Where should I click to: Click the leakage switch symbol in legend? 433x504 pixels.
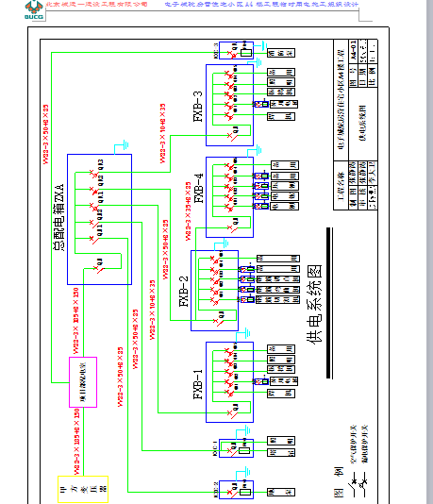363,483
